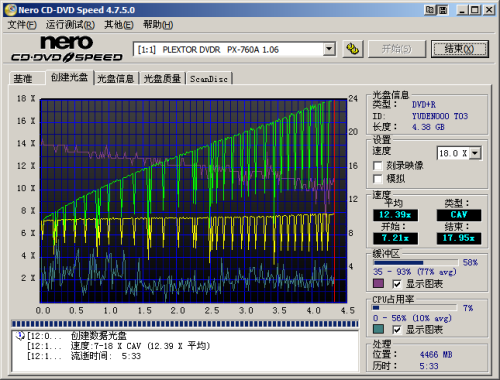This screenshot has height=380, width=500.
Task: Click the log entry 创建数据光盘
Action: [99, 336]
